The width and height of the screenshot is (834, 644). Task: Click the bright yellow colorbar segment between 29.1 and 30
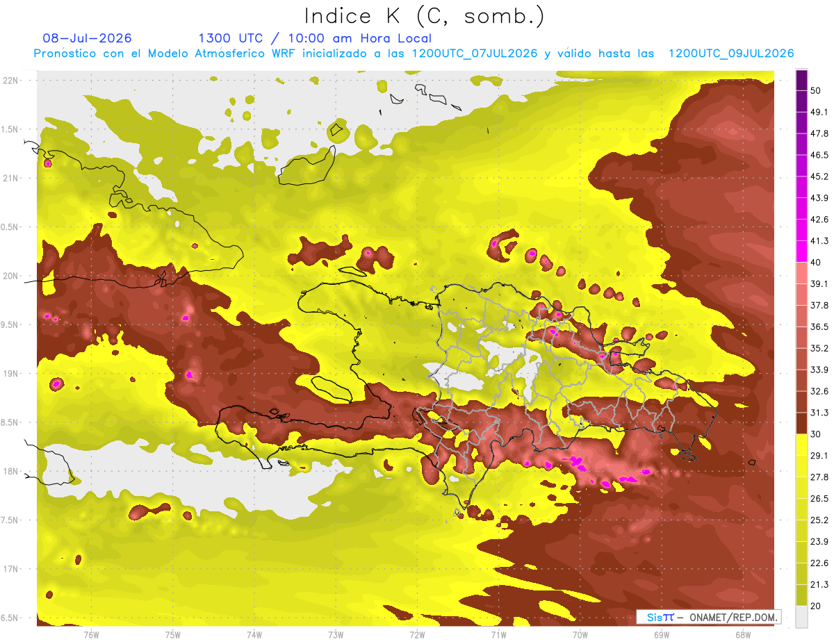click(x=801, y=445)
